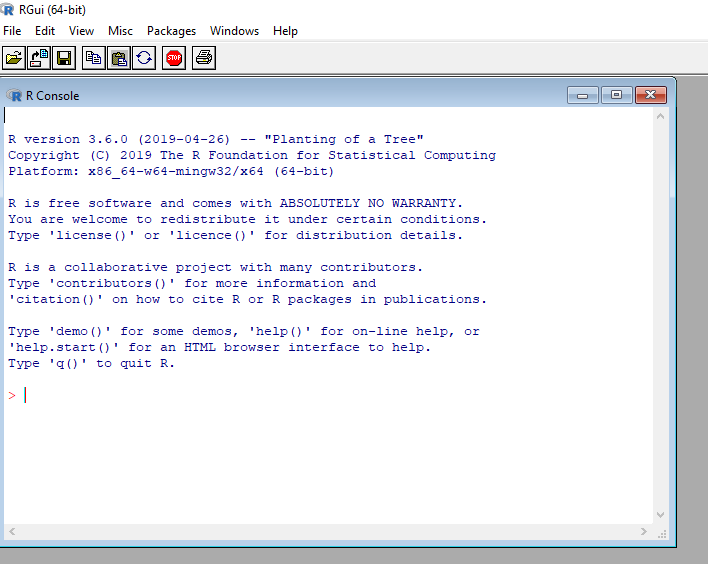The height and width of the screenshot is (564, 708).
Task: Click the console resize grip corner
Action: [x=662, y=534]
